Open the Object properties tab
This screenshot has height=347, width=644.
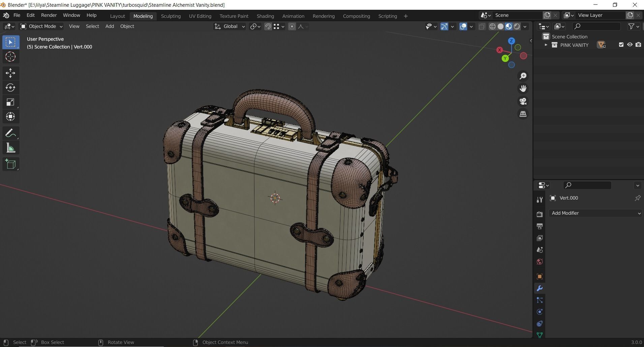(540, 276)
